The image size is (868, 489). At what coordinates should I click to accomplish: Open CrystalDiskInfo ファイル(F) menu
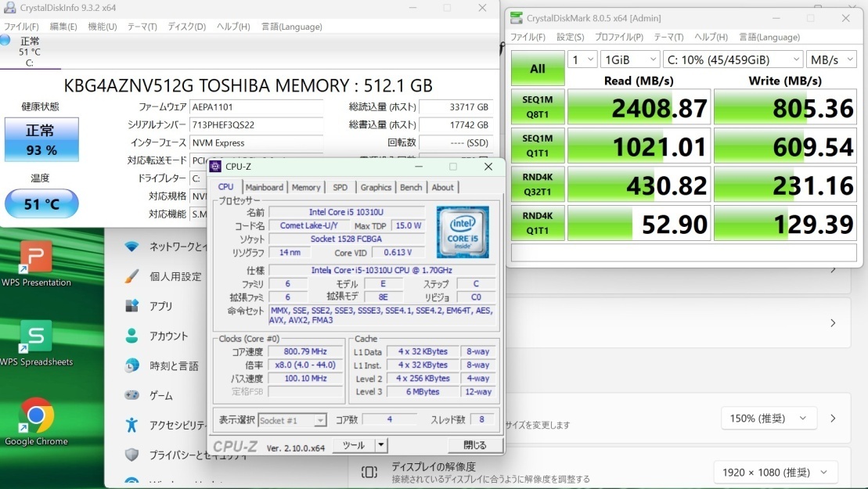pyautogui.click(x=22, y=27)
